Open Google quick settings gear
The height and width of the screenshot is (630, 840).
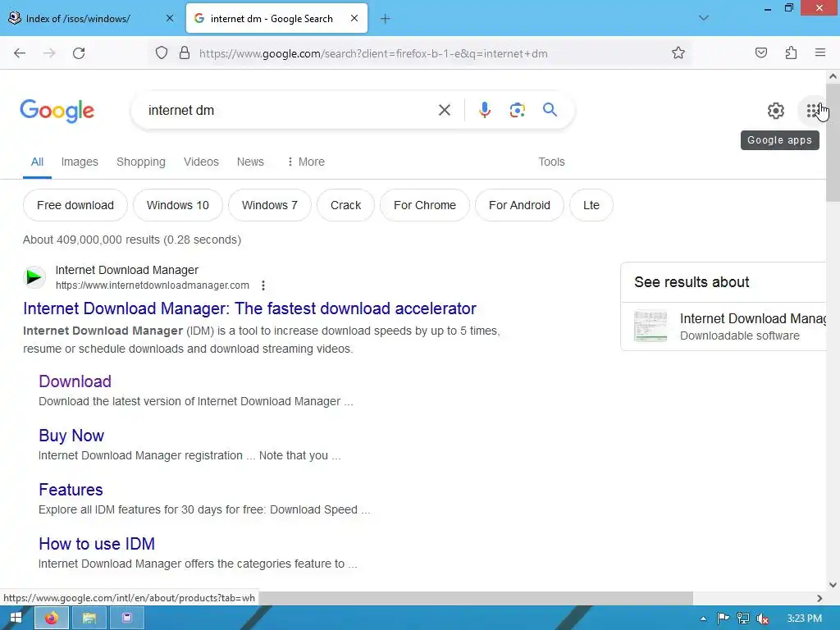point(776,111)
